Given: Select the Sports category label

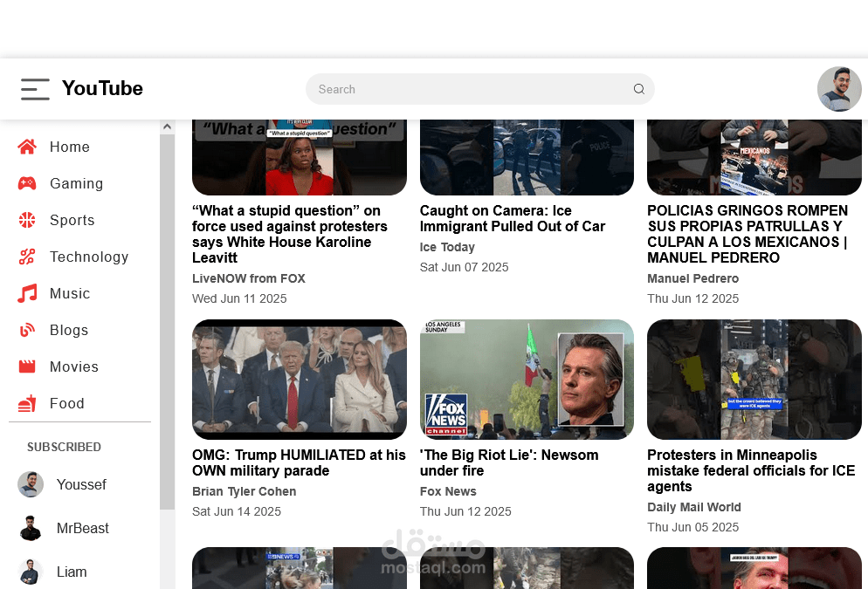Looking at the screenshot, I should [72, 220].
